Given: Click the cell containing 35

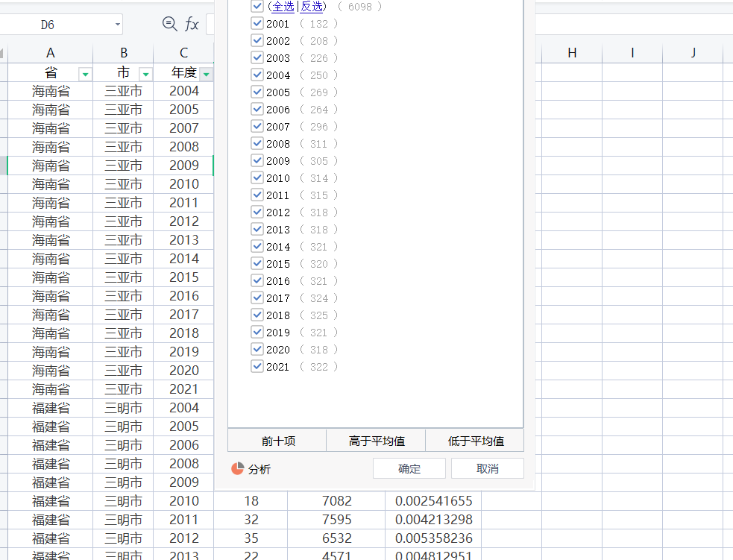Looking at the screenshot, I should click(251, 538).
